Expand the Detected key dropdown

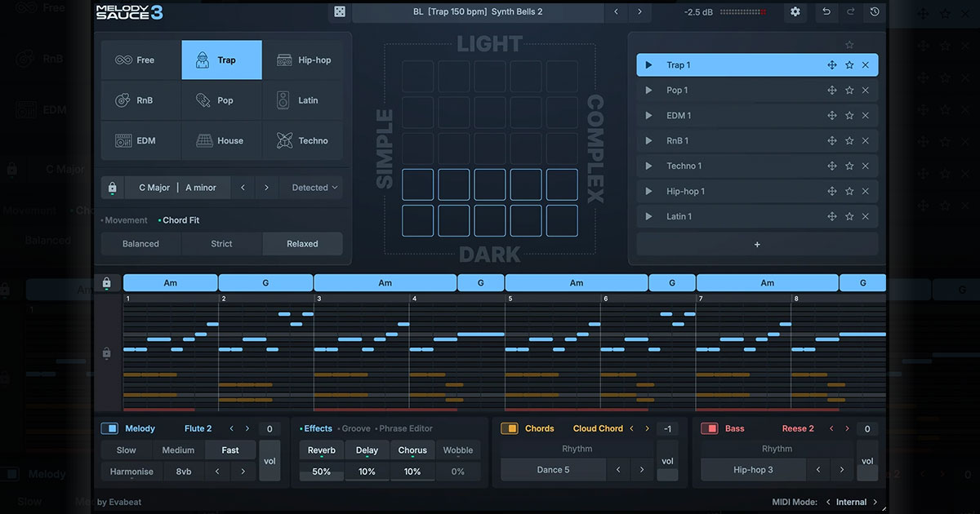314,188
